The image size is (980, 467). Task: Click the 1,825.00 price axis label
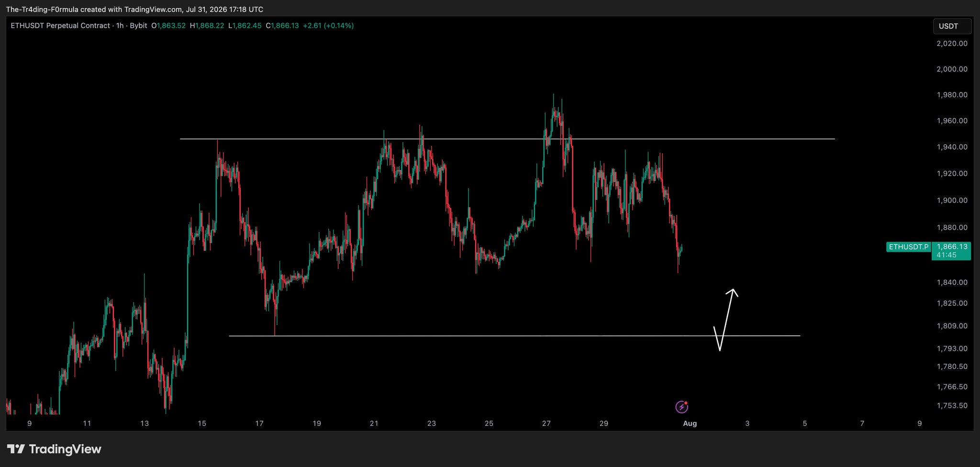pyautogui.click(x=952, y=303)
